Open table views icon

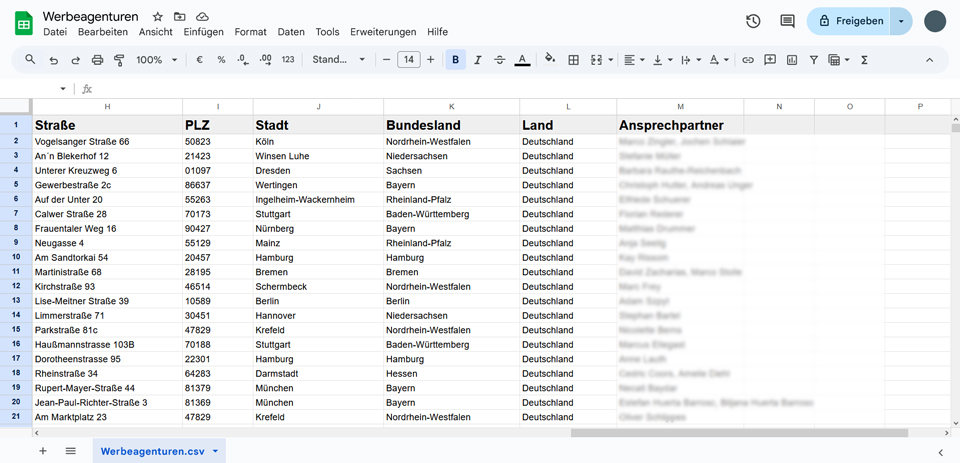tap(838, 60)
